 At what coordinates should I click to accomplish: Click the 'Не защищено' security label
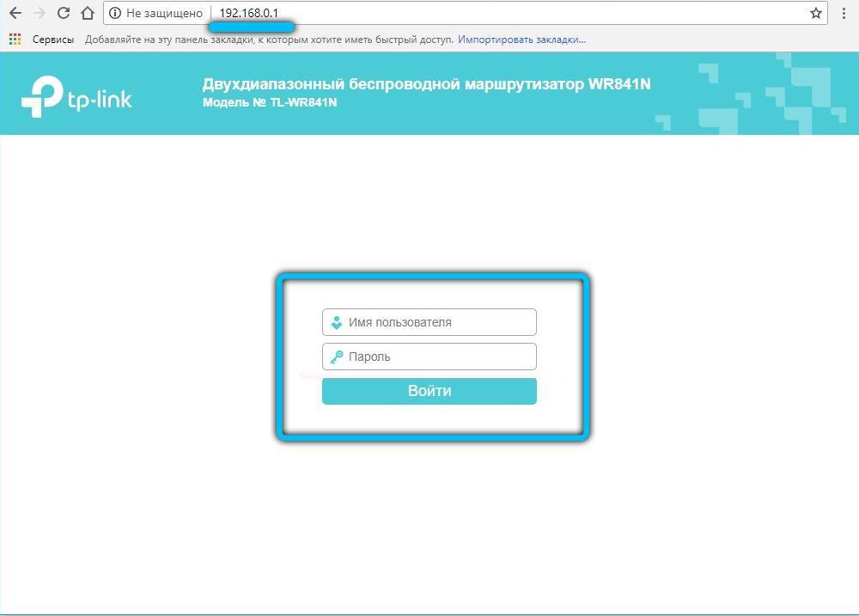pyautogui.click(x=164, y=13)
